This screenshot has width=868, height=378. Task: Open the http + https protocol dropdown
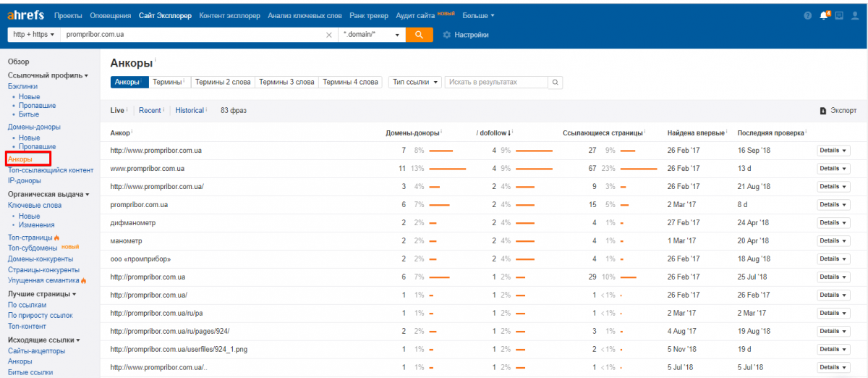click(33, 35)
